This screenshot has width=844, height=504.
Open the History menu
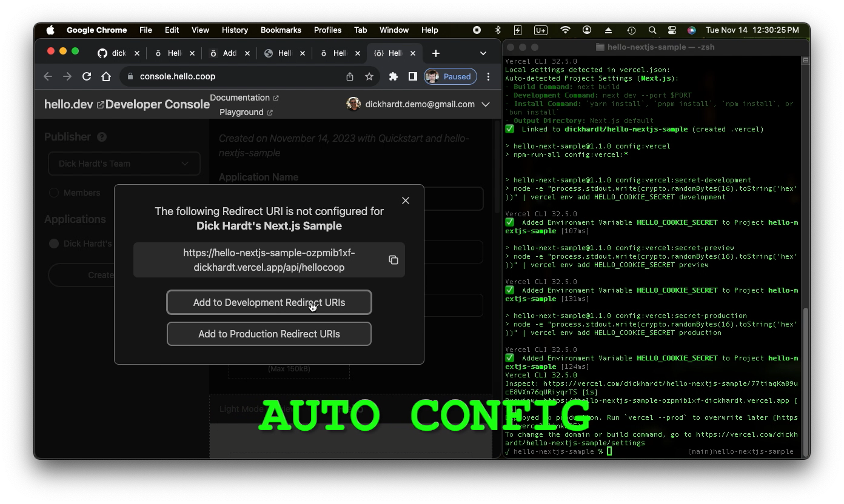(235, 30)
